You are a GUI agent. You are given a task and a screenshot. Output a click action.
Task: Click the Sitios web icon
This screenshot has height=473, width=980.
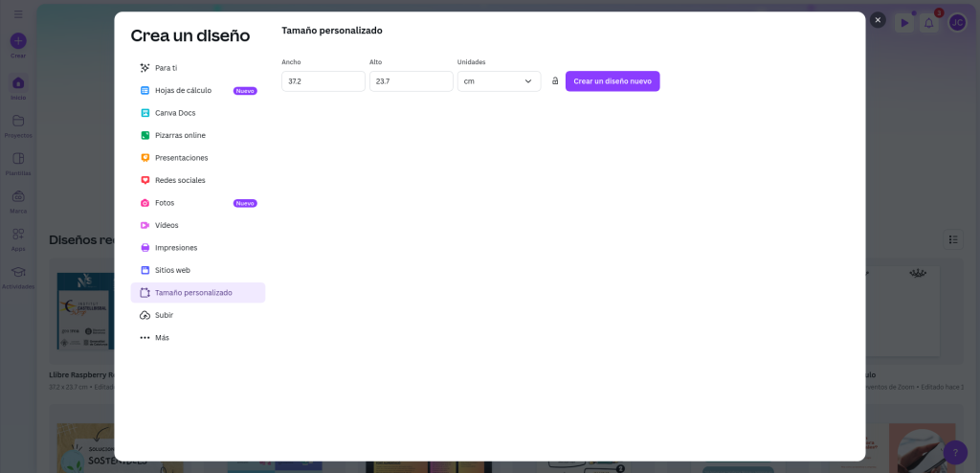(145, 270)
